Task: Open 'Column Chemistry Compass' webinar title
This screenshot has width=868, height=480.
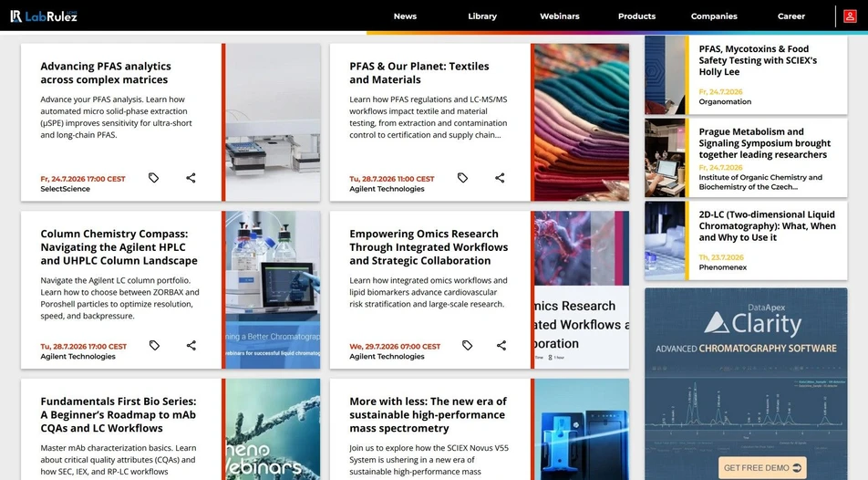Action: click(119, 247)
